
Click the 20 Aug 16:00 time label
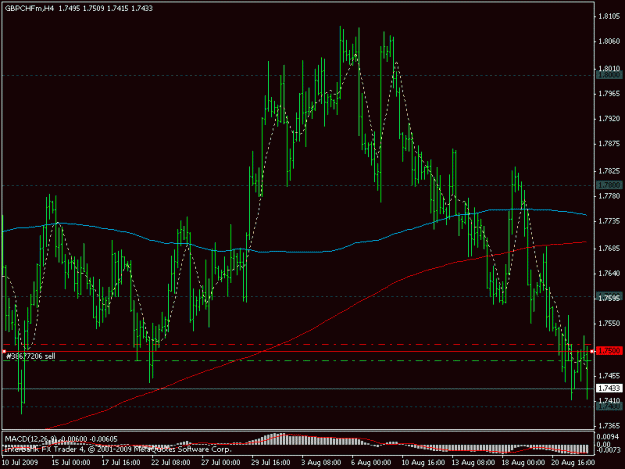tap(573, 462)
